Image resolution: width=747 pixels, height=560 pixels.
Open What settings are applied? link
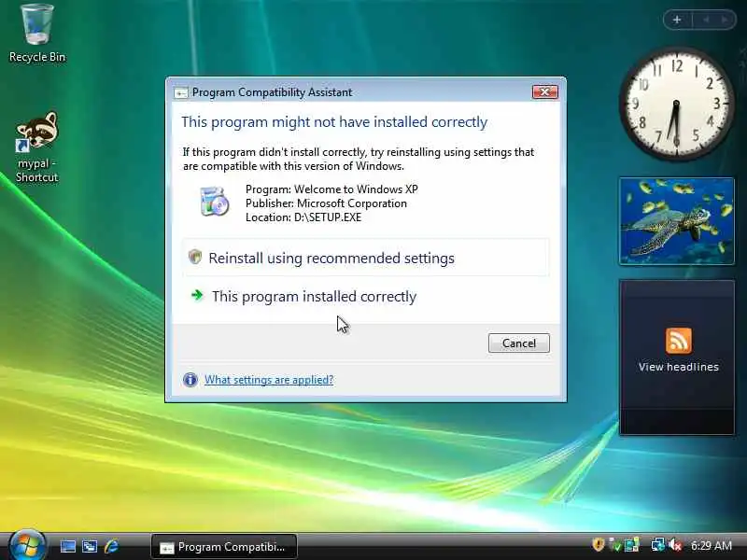(x=269, y=380)
